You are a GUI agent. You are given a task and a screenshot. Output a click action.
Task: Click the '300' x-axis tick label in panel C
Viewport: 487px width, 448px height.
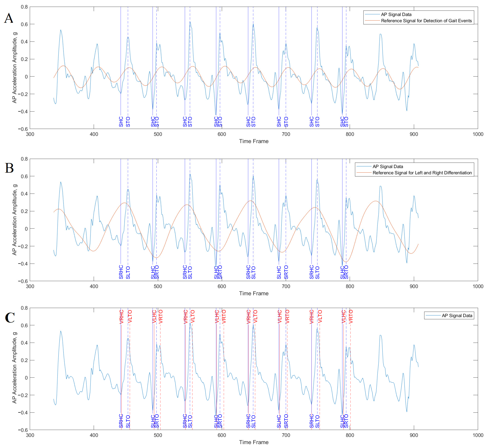click(x=30, y=435)
